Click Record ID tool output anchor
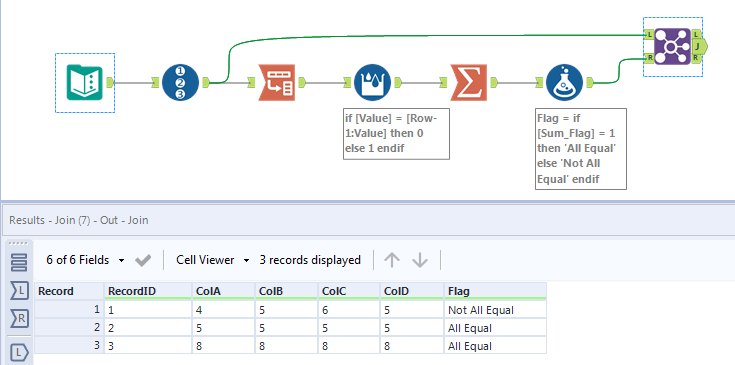735x365 pixels. coord(206,83)
